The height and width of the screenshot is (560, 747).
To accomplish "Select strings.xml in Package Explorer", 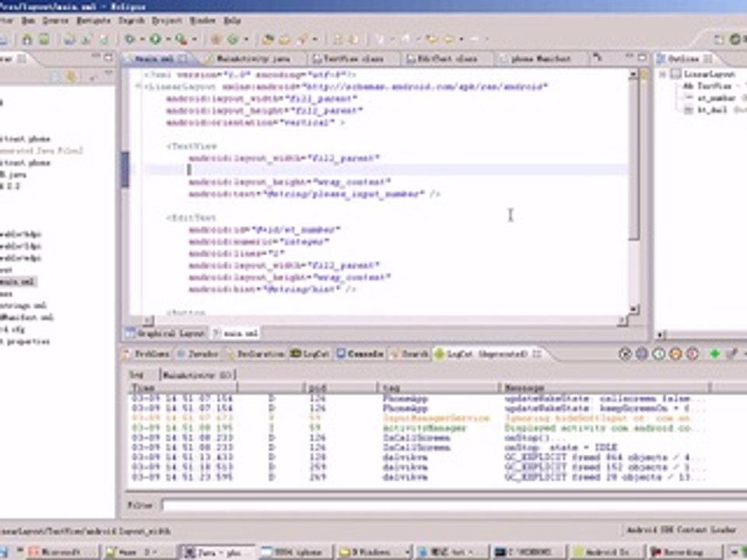I will [x=23, y=305].
